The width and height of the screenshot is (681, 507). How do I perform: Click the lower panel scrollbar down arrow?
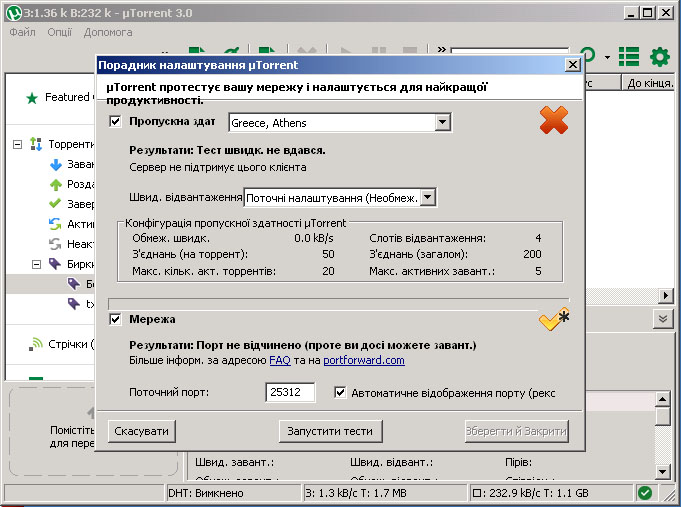pyautogui.click(x=662, y=471)
